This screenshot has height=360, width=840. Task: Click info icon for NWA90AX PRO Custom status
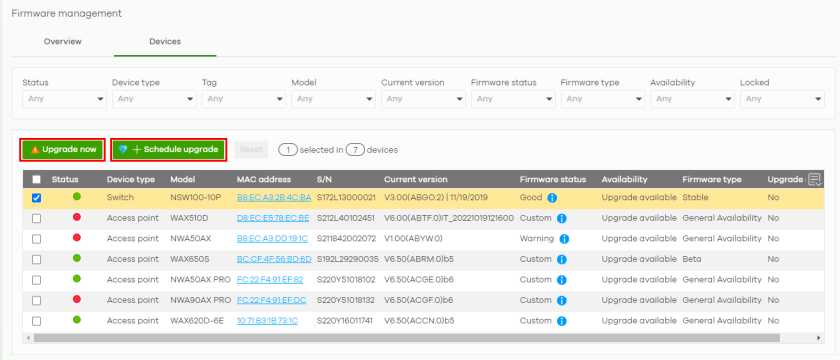point(561,301)
